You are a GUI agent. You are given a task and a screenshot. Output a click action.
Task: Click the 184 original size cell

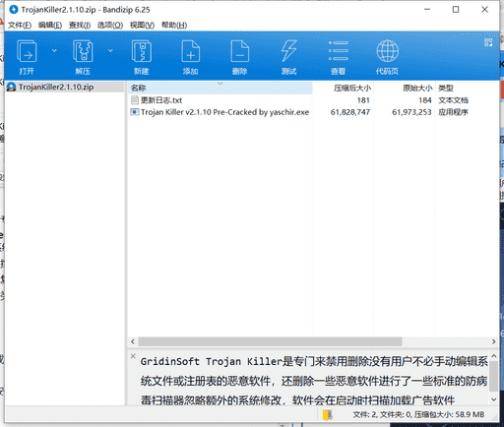tap(424, 100)
